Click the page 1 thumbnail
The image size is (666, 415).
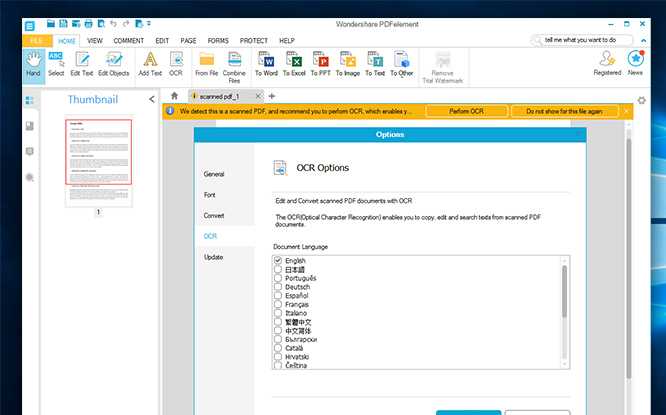click(97, 152)
